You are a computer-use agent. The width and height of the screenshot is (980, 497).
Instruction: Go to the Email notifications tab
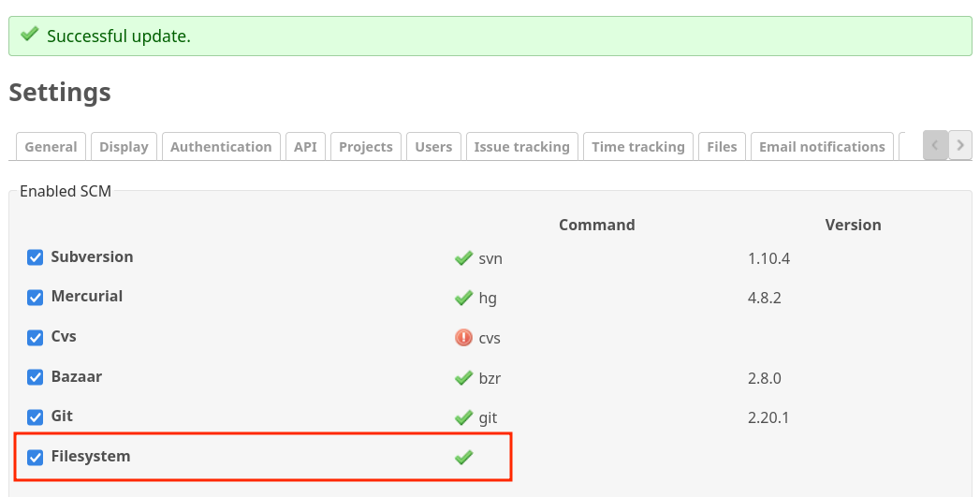tap(822, 147)
